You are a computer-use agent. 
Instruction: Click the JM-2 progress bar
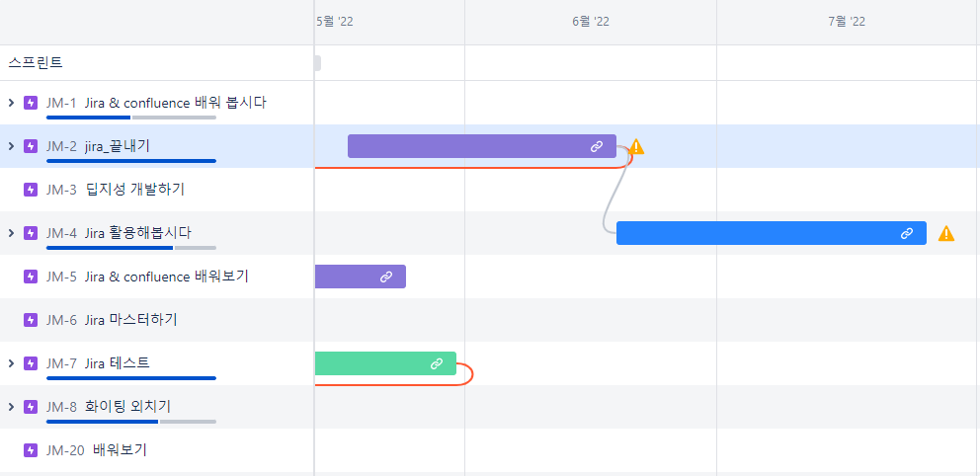tap(131, 161)
